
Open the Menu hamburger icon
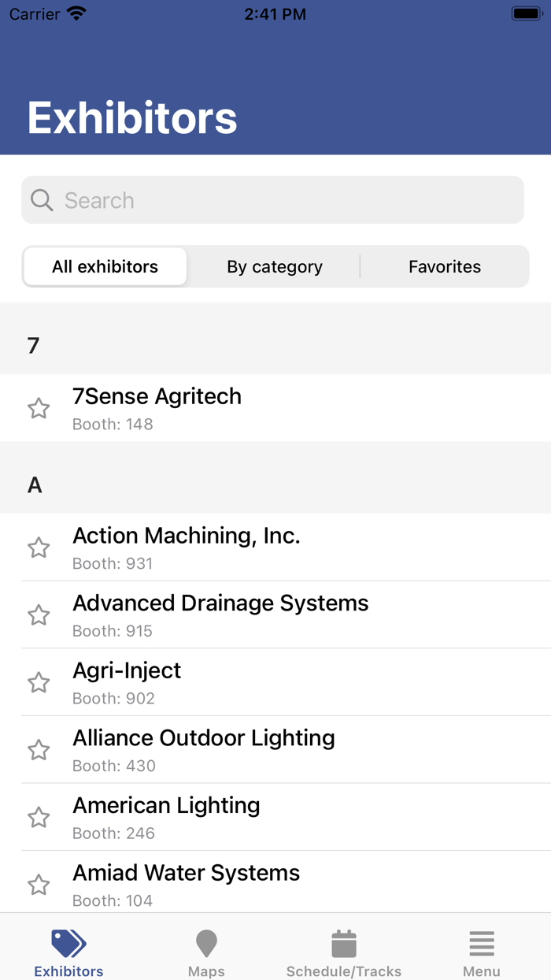(481, 943)
